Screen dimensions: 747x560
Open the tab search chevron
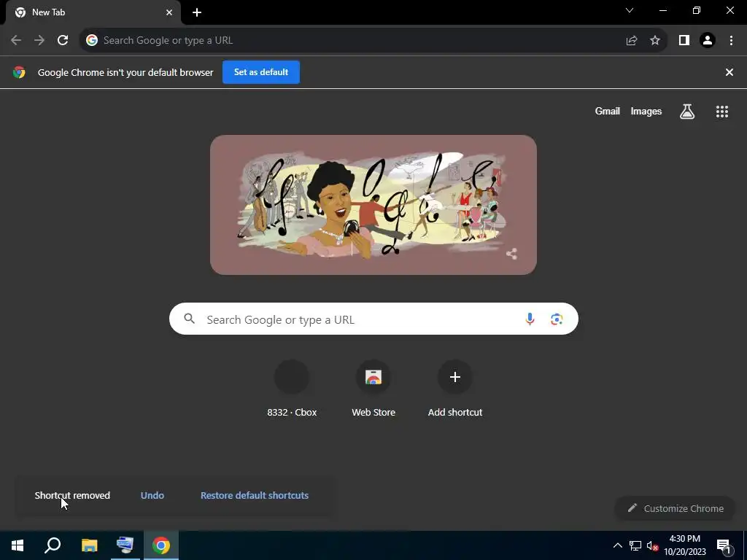tap(630, 10)
